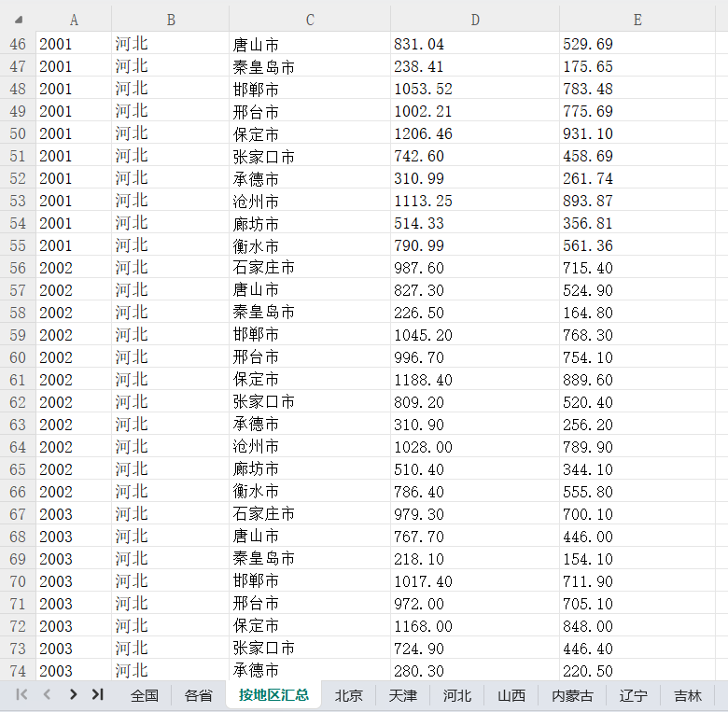
Task: Click cell with value 154.10
Action: tap(637, 558)
